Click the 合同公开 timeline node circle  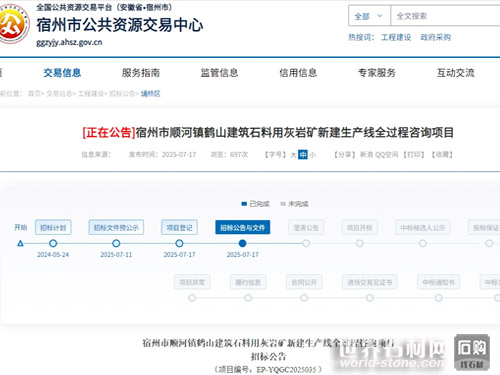click(304, 298)
